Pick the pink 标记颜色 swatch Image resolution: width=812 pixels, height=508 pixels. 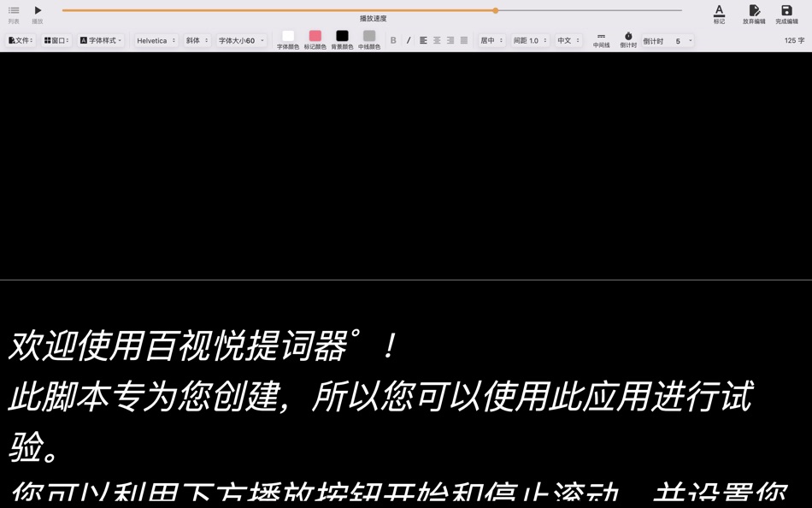point(315,36)
